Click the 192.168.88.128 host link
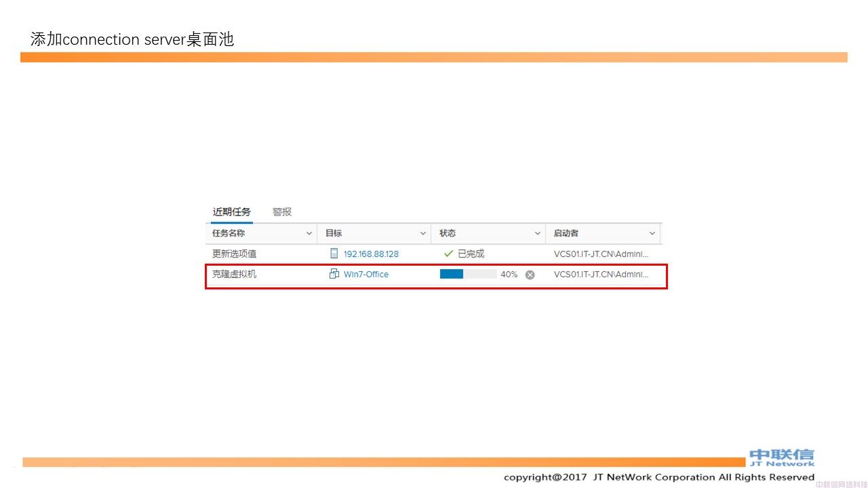Viewport: 868px width, 488px height. 371,254
